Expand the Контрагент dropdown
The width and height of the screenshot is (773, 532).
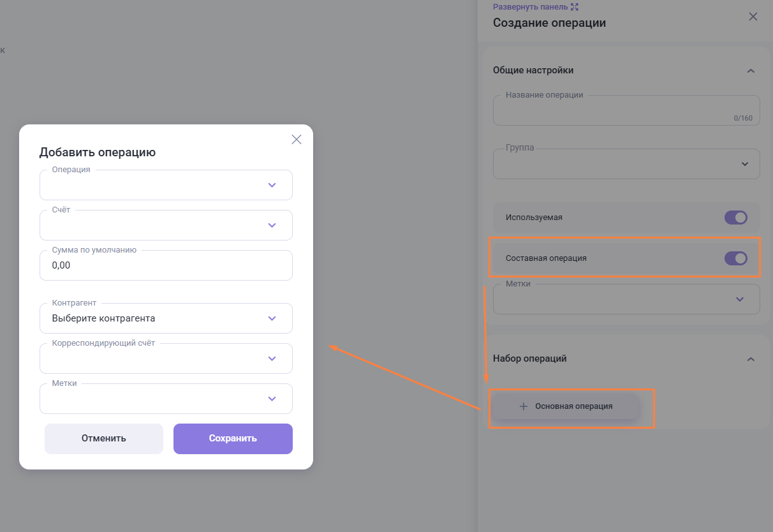[272, 318]
